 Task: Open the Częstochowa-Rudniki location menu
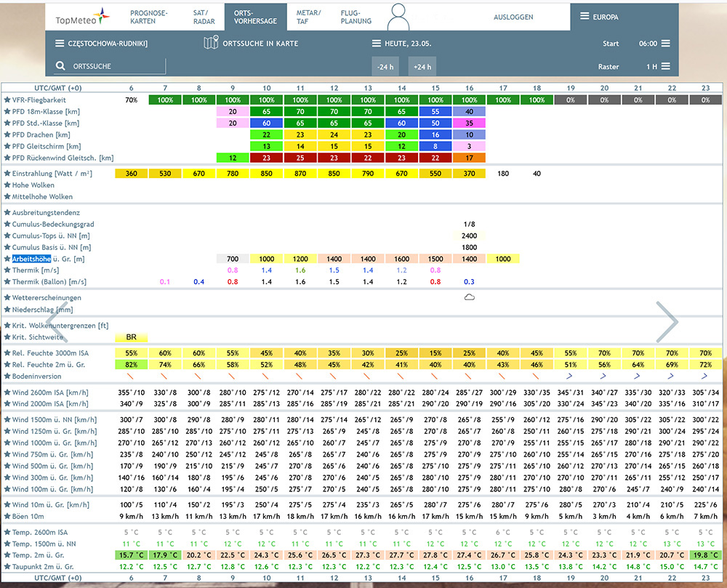(x=102, y=43)
